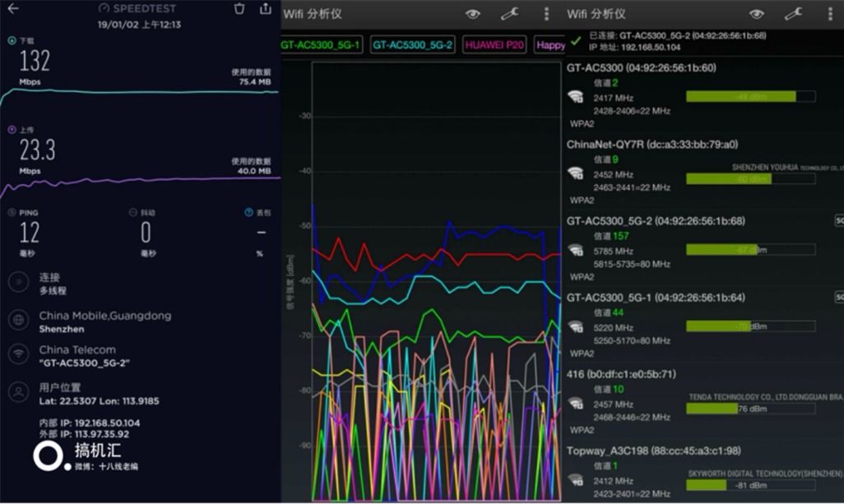Click the signal strength graph area
Image resolution: width=844 pixels, height=504 pixels.
pyautogui.click(x=436, y=281)
